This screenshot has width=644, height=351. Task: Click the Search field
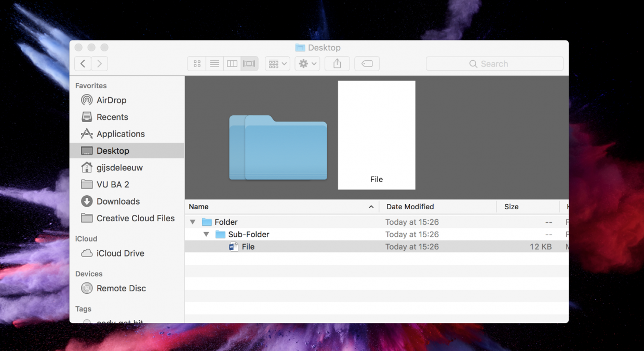494,64
